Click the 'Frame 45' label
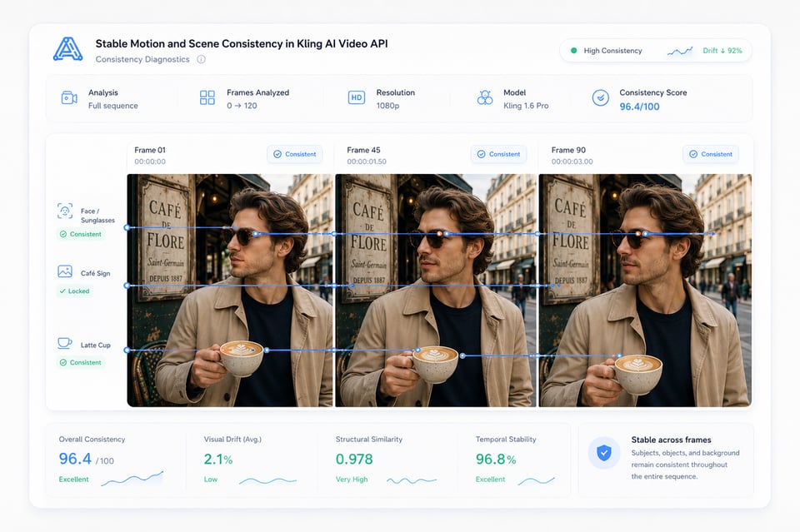800x532 pixels. pyautogui.click(x=364, y=150)
